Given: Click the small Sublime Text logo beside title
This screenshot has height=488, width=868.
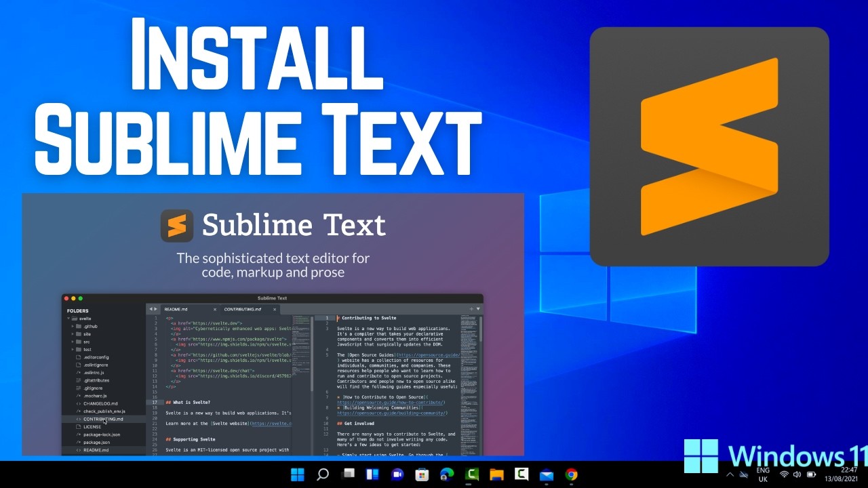Looking at the screenshot, I should click(x=177, y=226).
